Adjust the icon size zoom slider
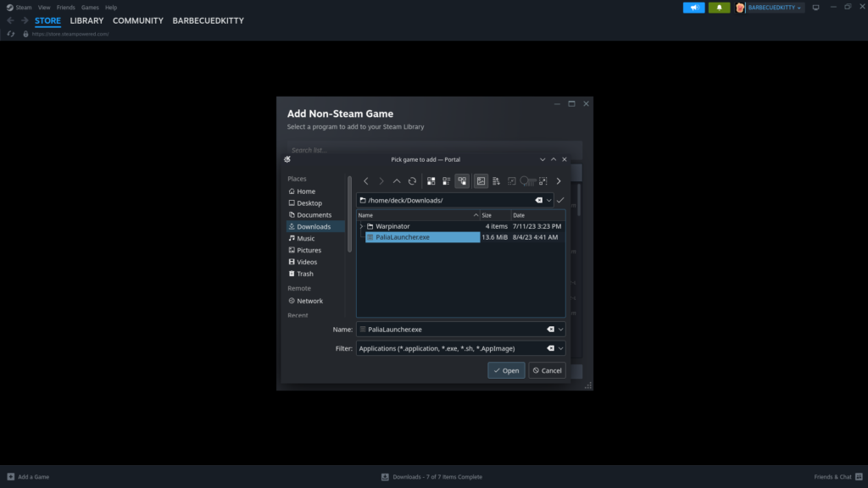868x488 pixels. pyautogui.click(x=527, y=181)
